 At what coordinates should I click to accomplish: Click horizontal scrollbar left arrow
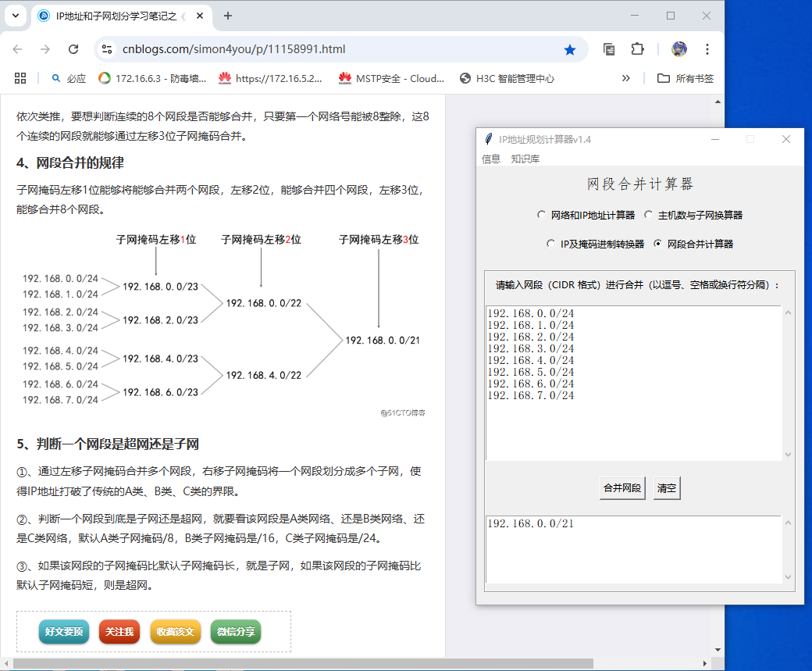pos(6,664)
